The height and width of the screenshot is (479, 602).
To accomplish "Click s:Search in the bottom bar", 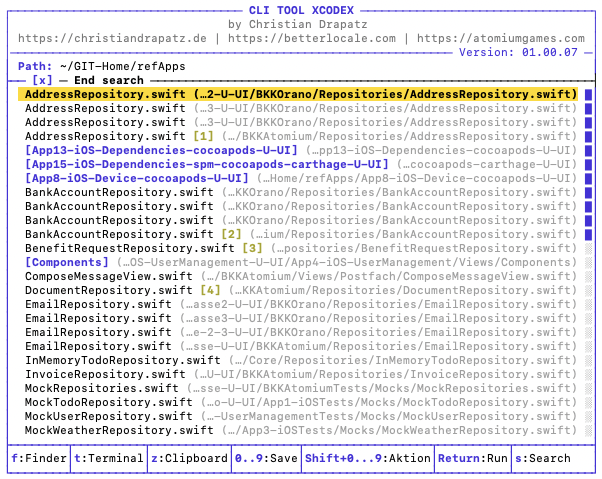I will [x=543, y=458].
